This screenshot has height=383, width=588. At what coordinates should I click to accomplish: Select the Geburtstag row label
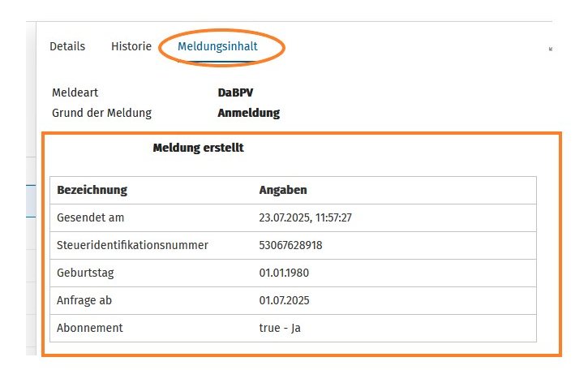[x=85, y=273]
